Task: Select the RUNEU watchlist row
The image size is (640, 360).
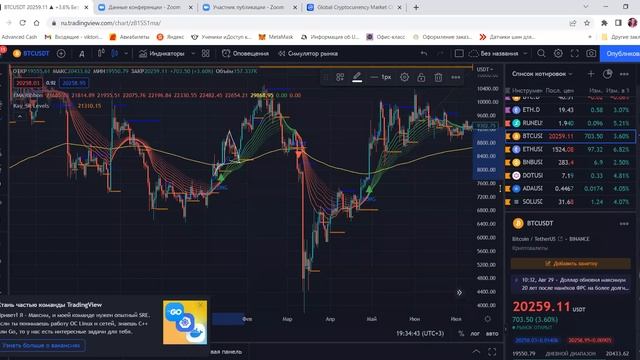Action: coord(570,123)
